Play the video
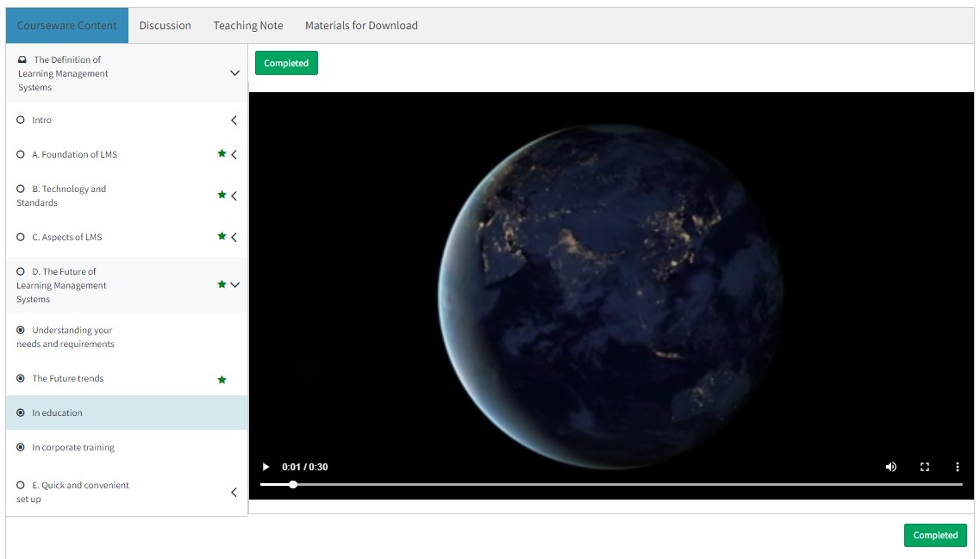Screen dimensions: 980x559 click(x=265, y=467)
